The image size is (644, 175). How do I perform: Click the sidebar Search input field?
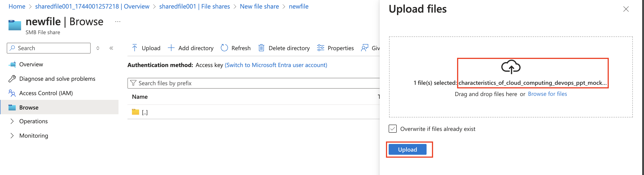click(x=49, y=48)
